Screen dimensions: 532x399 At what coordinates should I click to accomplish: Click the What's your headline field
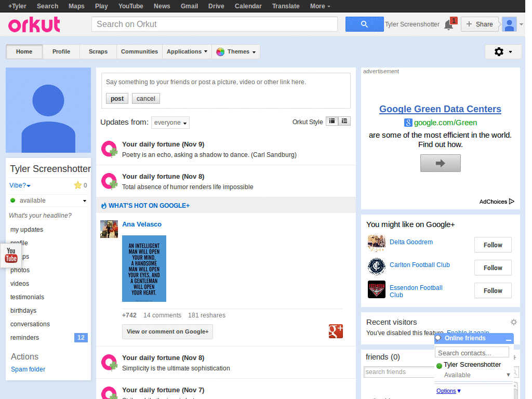(x=40, y=216)
